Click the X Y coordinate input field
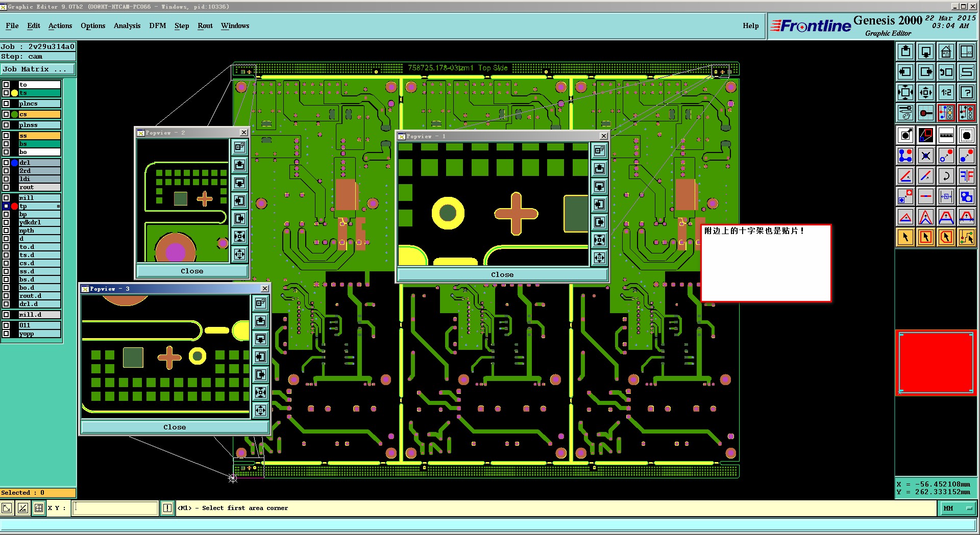980x535 pixels. pyautogui.click(x=115, y=508)
